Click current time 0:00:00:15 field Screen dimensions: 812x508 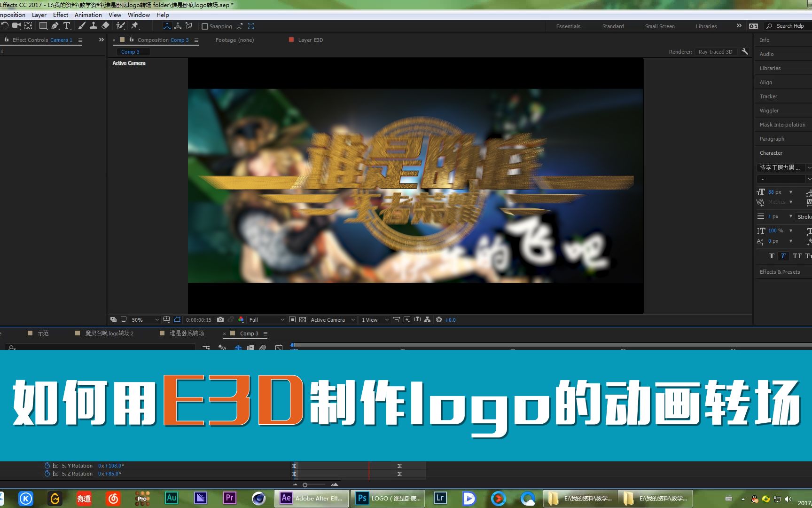point(199,320)
